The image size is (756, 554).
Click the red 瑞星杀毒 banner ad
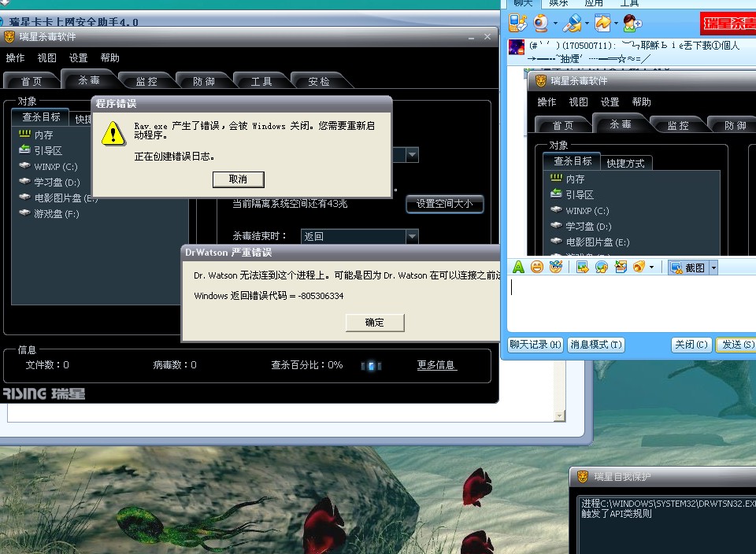(728, 23)
